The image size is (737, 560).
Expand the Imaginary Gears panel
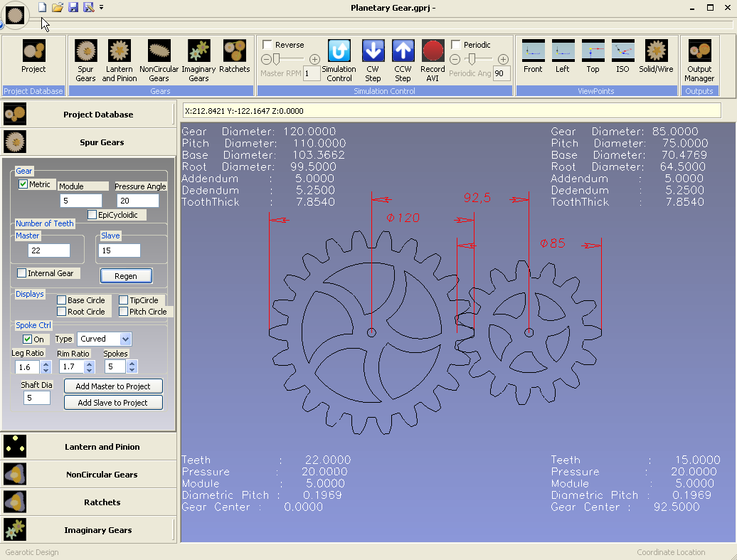tap(88, 530)
